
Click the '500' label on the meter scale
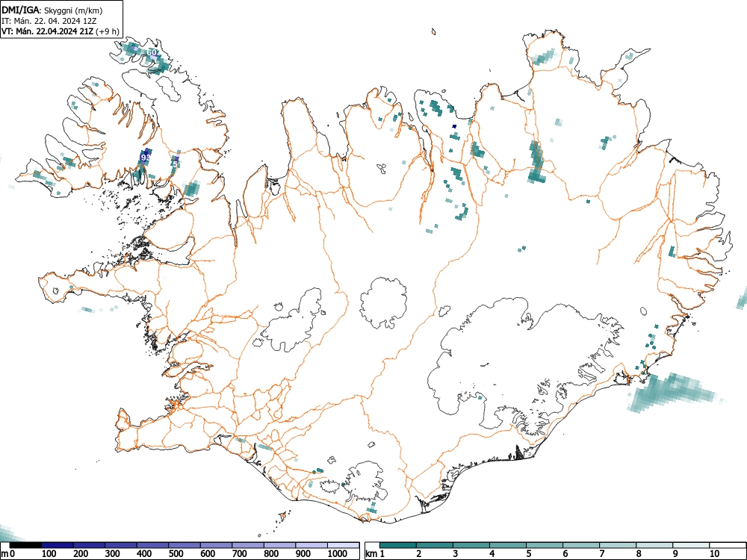click(176, 553)
